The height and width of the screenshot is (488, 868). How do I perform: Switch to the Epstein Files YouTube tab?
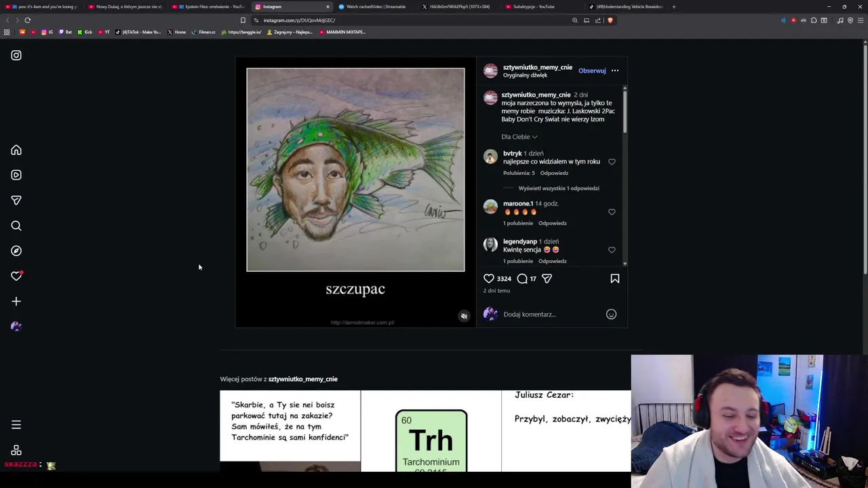tap(209, 7)
